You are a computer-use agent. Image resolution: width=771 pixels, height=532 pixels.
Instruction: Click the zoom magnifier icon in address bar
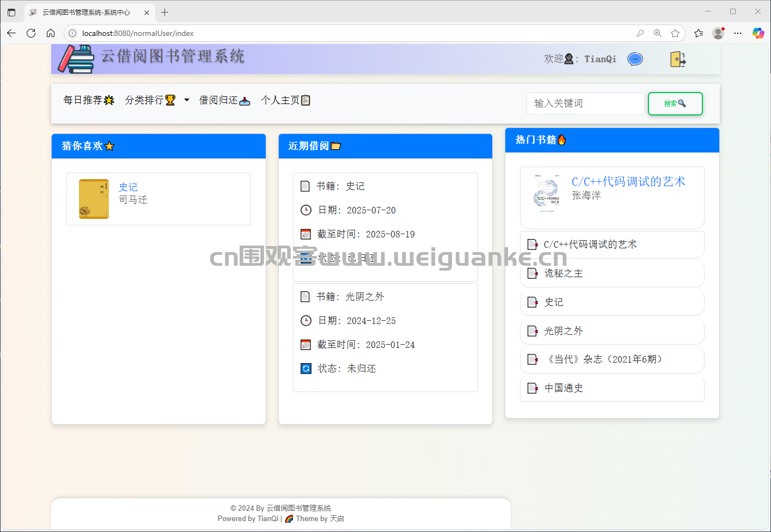click(x=658, y=33)
